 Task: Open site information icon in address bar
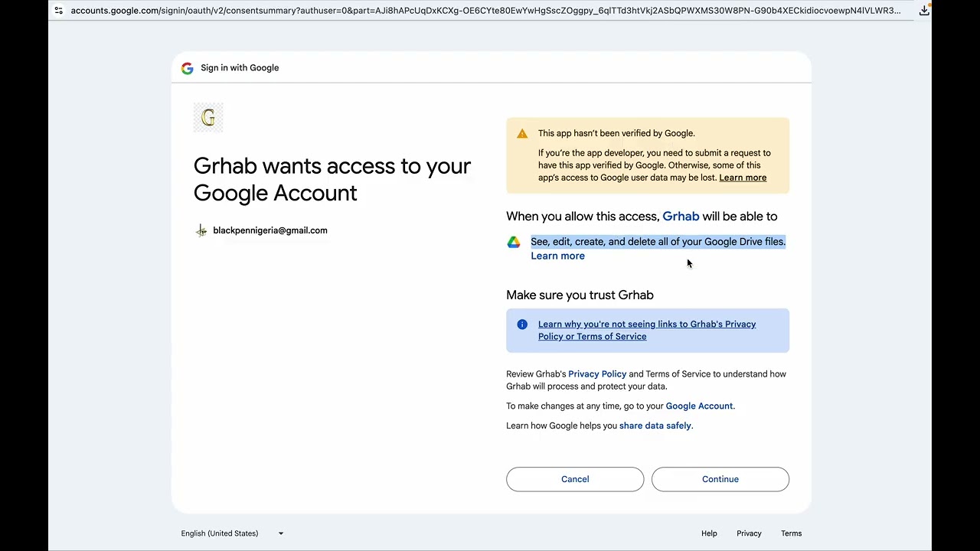click(x=58, y=11)
